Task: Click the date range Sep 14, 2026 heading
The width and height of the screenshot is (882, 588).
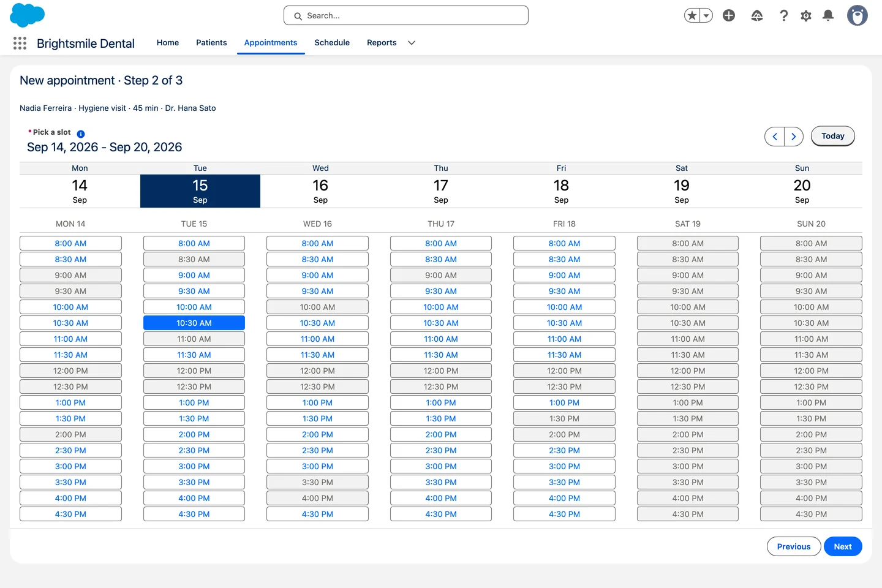Action: 105,147
